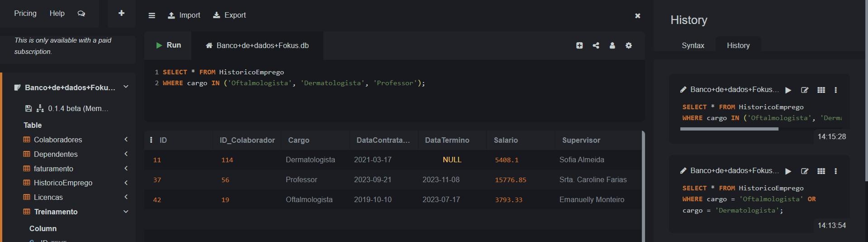The width and height of the screenshot is (868, 242).
Task: Click the results table vertical scrollbar
Action: point(643,186)
